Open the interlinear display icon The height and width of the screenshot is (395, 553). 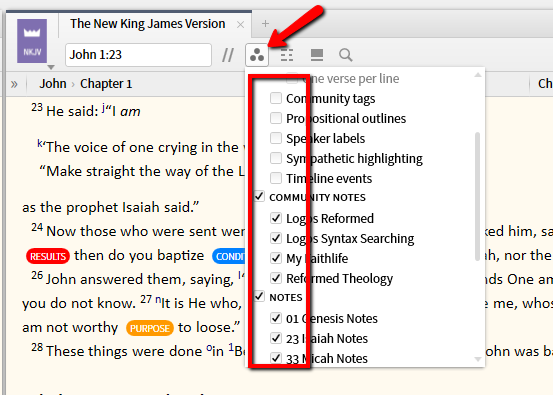tap(287, 55)
